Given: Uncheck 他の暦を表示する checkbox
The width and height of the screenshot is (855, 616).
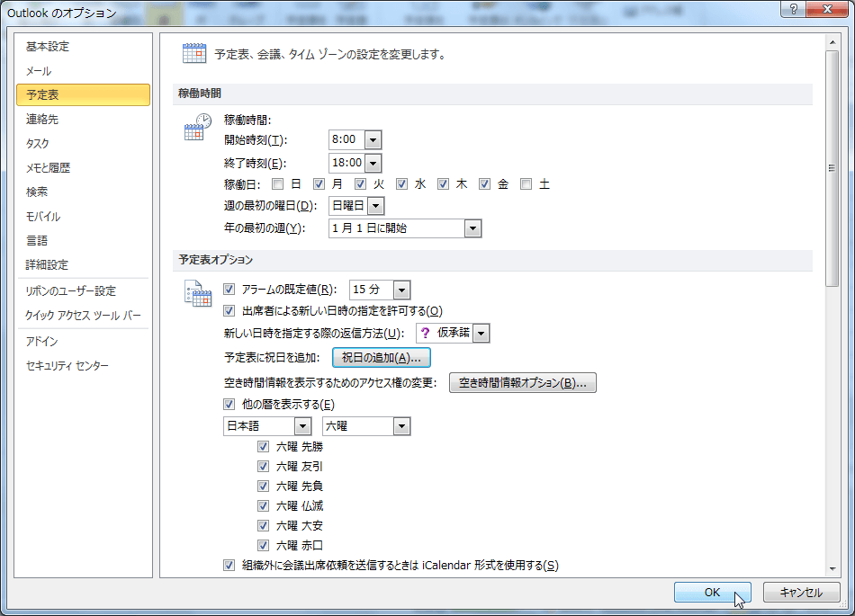Looking at the screenshot, I should tap(229, 404).
